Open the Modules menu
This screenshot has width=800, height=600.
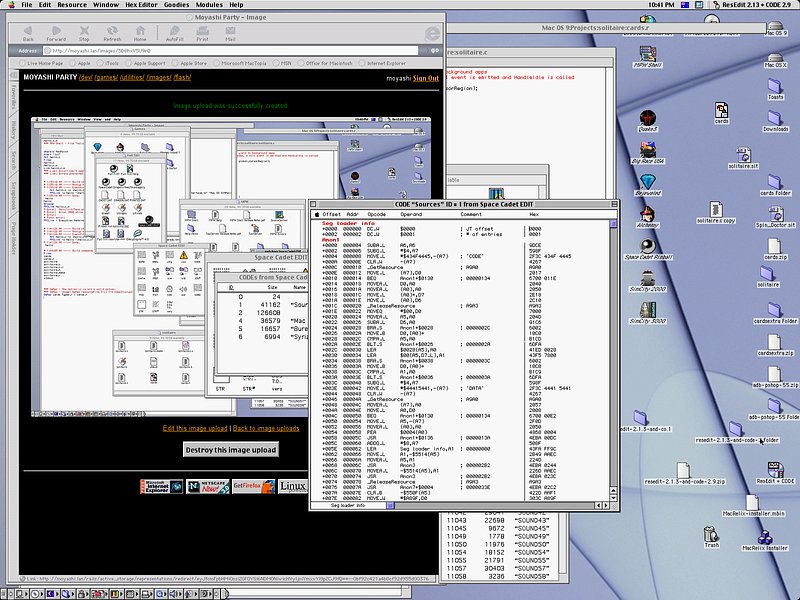(x=209, y=5)
